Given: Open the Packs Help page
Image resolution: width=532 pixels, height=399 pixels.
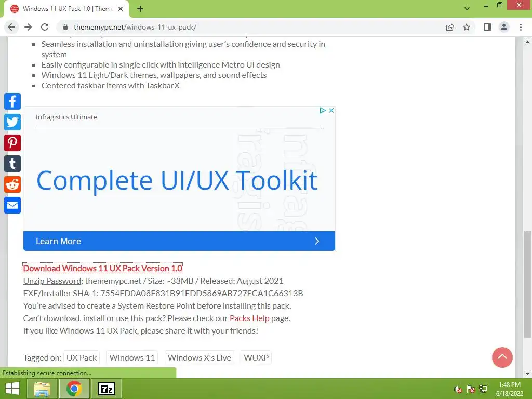Looking at the screenshot, I should point(249,318).
